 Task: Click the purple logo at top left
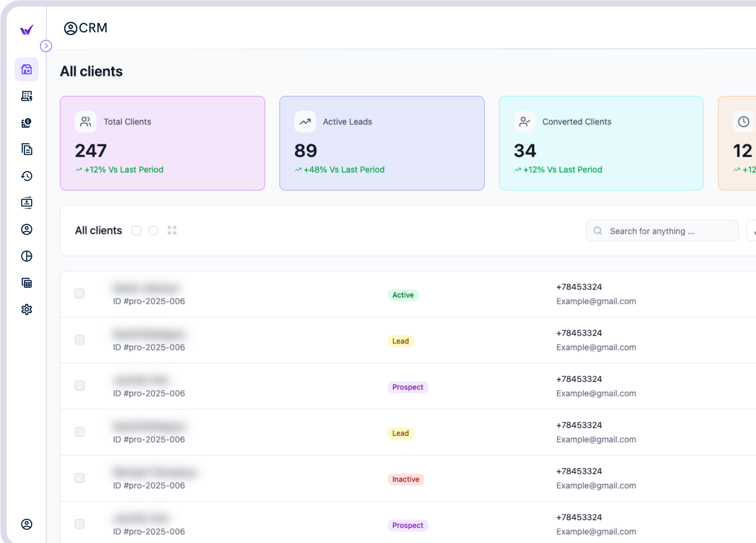27,30
